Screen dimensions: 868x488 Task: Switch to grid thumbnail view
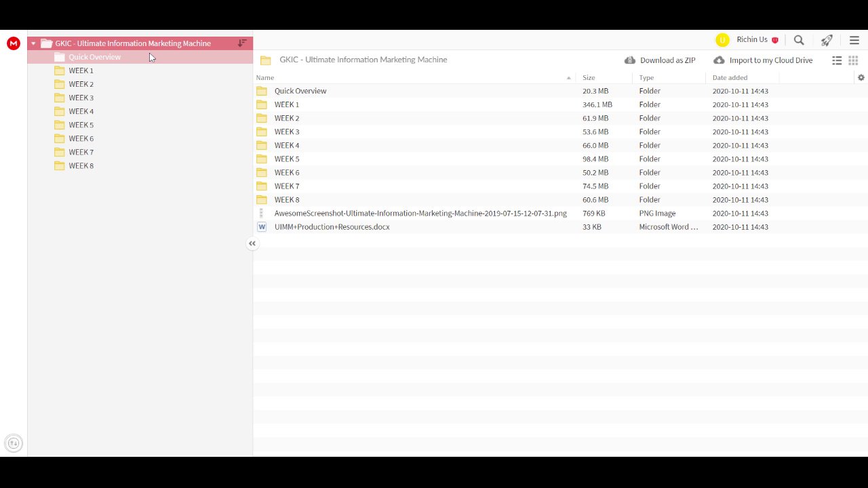pos(853,60)
